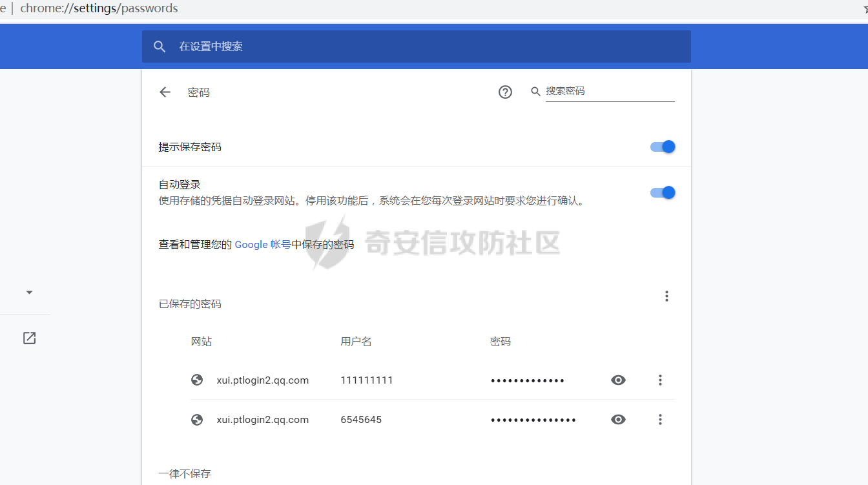Image resolution: width=868 pixels, height=485 pixels.
Task: Open the Google 帐号 link
Action: click(262, 245)
